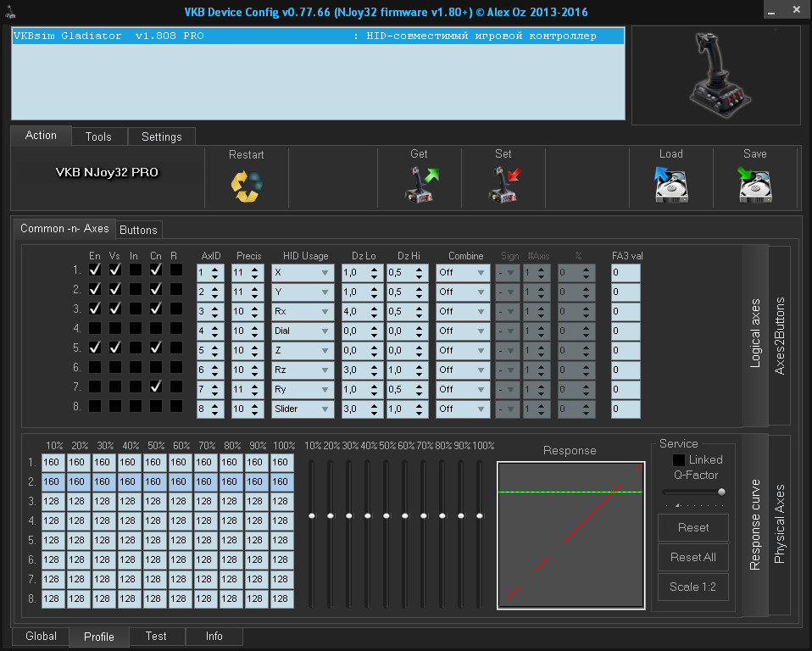This screenshot has width=812, height=651.
Task: Open HID Usage dropdown showing Z
Action: (303, 351)
